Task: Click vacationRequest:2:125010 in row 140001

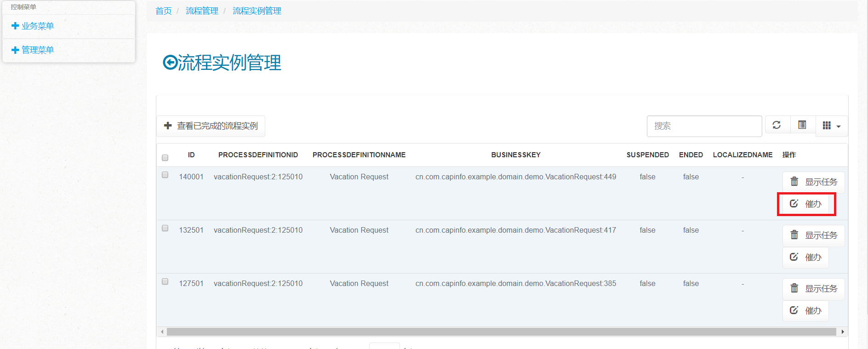Action: [x=258, y=177]
